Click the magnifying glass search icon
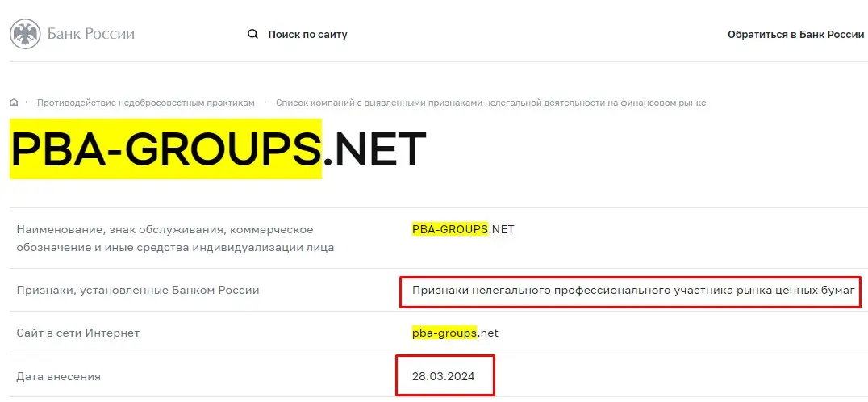Image resolution: width=868 pixels, height=402 pixels. point(252,34)
